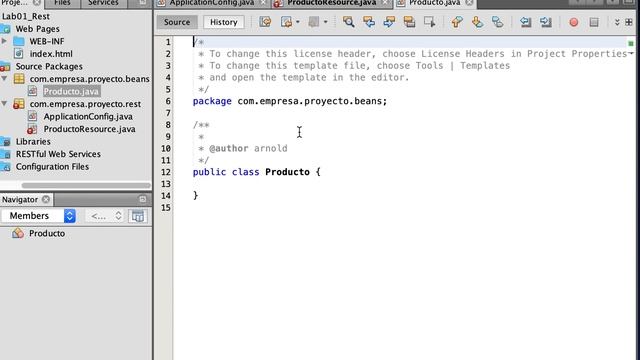Click com.empresa.proyecto.rest package icon

18,104
